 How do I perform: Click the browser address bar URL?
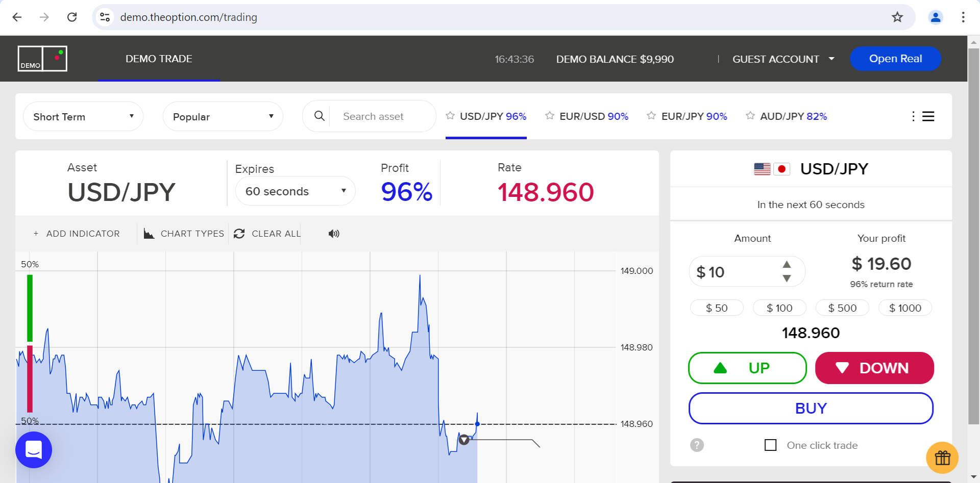[188, 17]
